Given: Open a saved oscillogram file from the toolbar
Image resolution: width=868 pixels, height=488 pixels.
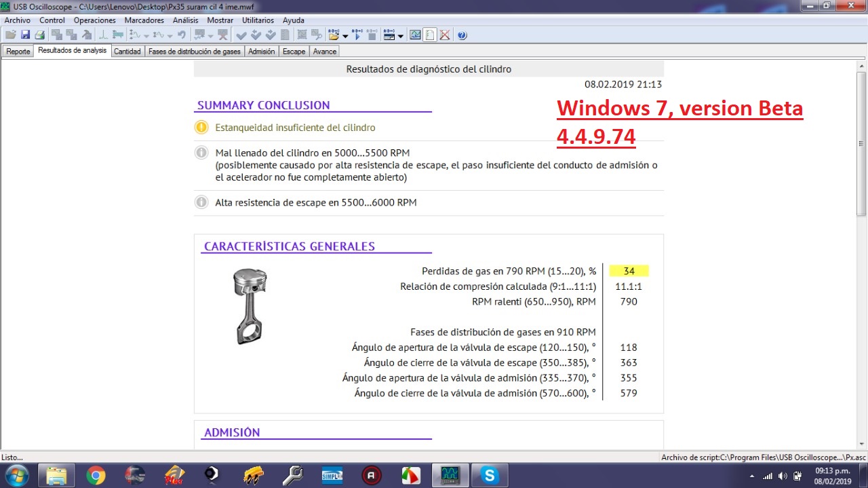Looking at the screenshot, I should pyautogui.click(x=11, y=35).
